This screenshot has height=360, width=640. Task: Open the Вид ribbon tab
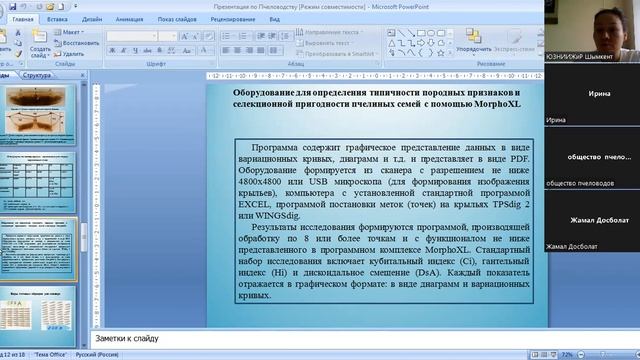[274, 19]
